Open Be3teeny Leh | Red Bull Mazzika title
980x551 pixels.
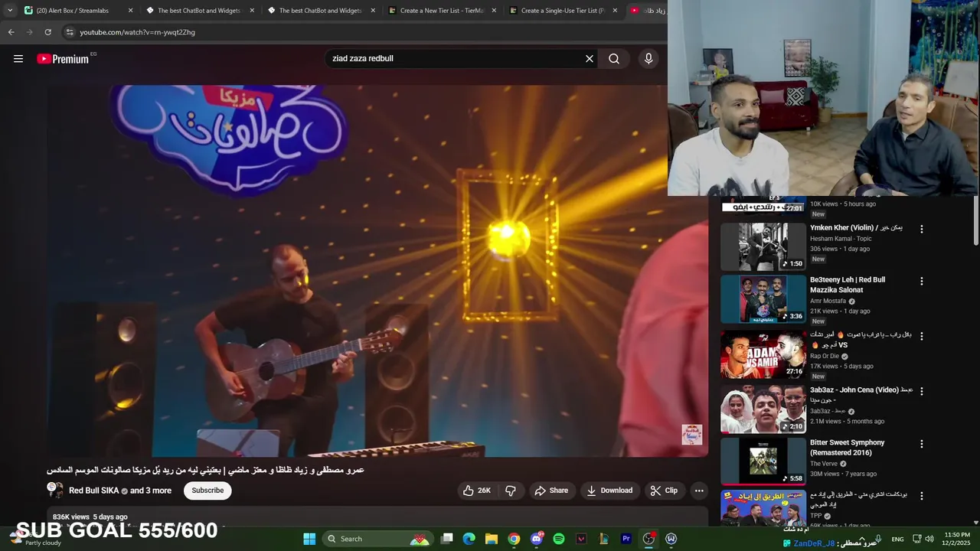click(x=848, y=285)
